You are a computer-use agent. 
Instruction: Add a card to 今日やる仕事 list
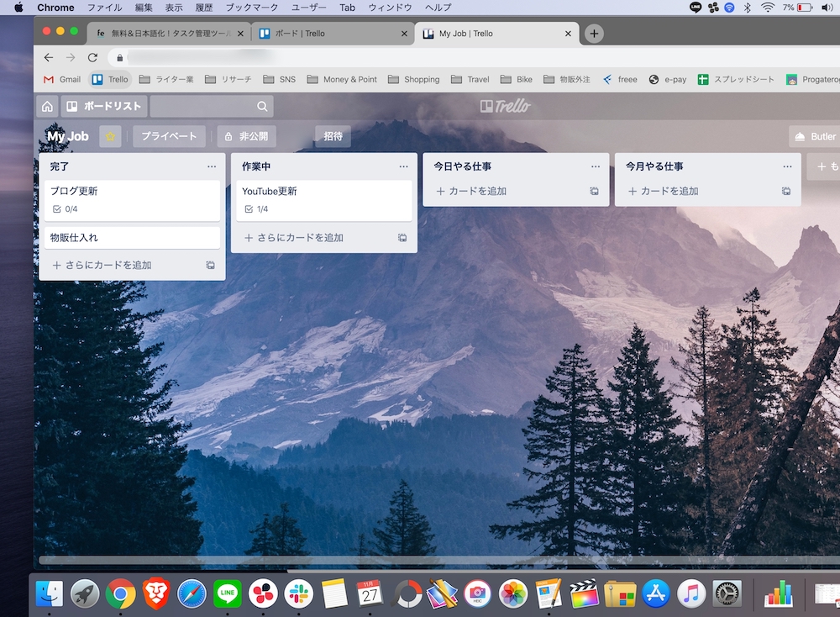point(471,191)
